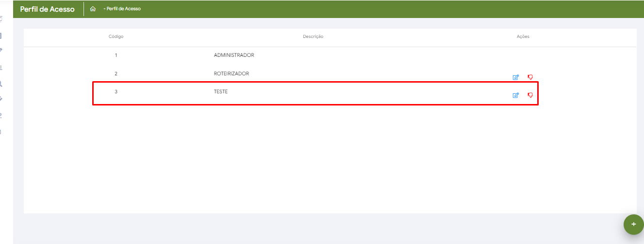Select code 1 in the table
644x244 pixels.
[116, 55]
